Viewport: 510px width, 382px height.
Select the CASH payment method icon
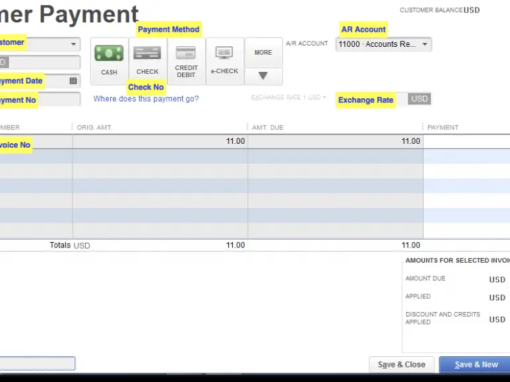(x=109, y=61)
